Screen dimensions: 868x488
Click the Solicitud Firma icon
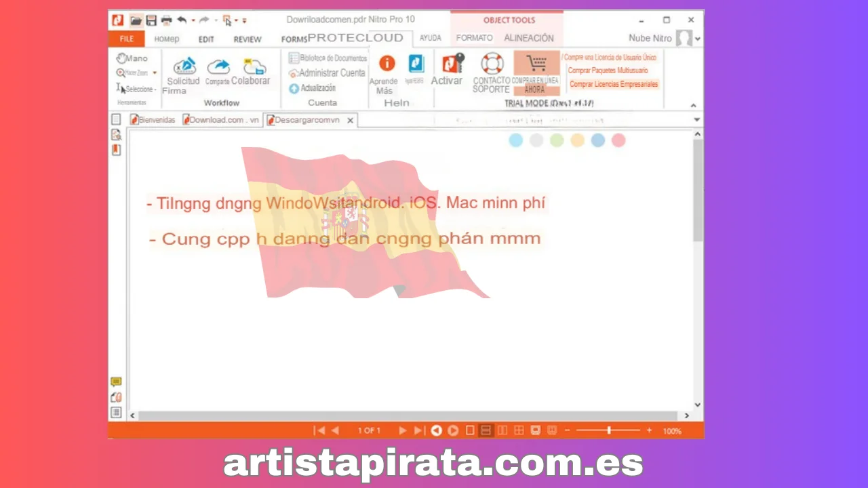click(184, 66)
